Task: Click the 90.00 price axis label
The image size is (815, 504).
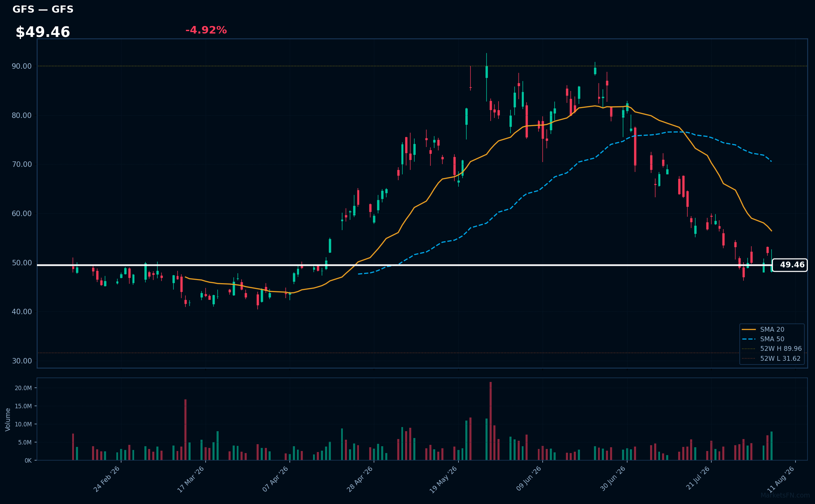Action: click(x=22, y=66)
